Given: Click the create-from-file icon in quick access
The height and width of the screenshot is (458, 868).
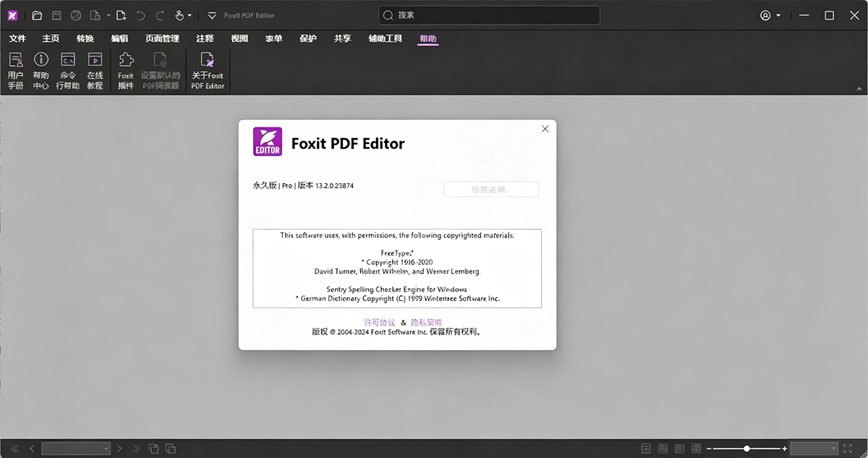Looking at the screenshot, I should click(95, 15).
